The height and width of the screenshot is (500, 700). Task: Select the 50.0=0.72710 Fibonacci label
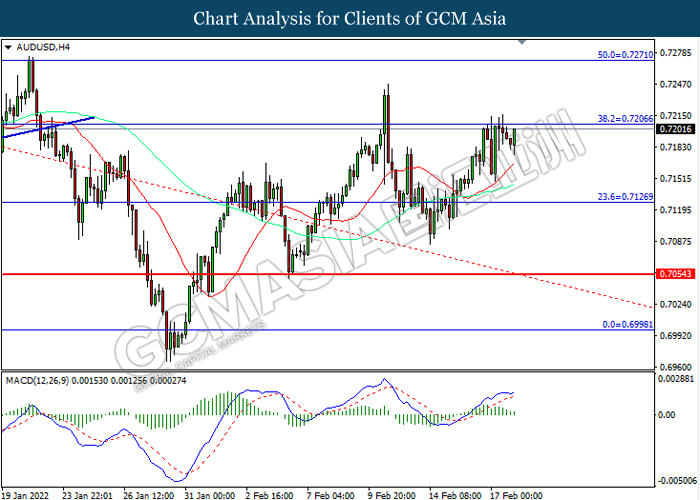pyautogui.click(x=625, y=54)
